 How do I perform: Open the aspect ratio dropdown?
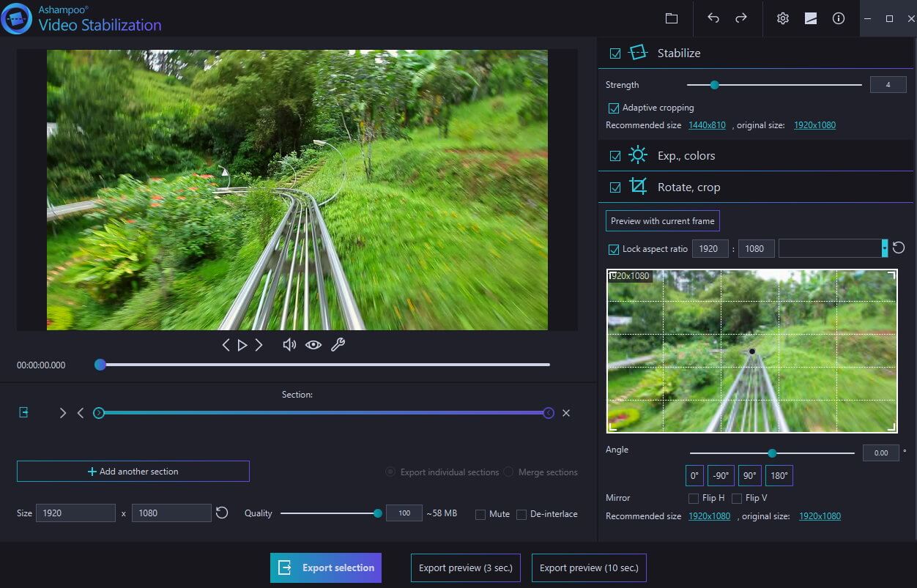[x=884, y=248]
